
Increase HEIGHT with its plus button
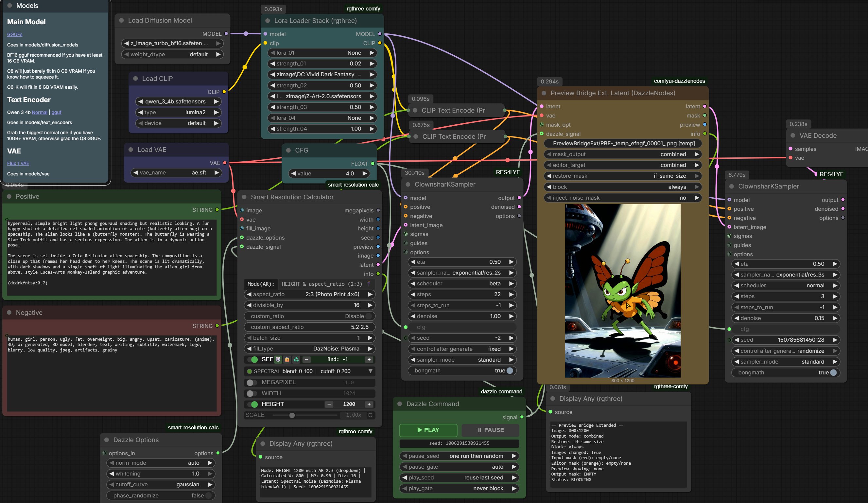369,404
